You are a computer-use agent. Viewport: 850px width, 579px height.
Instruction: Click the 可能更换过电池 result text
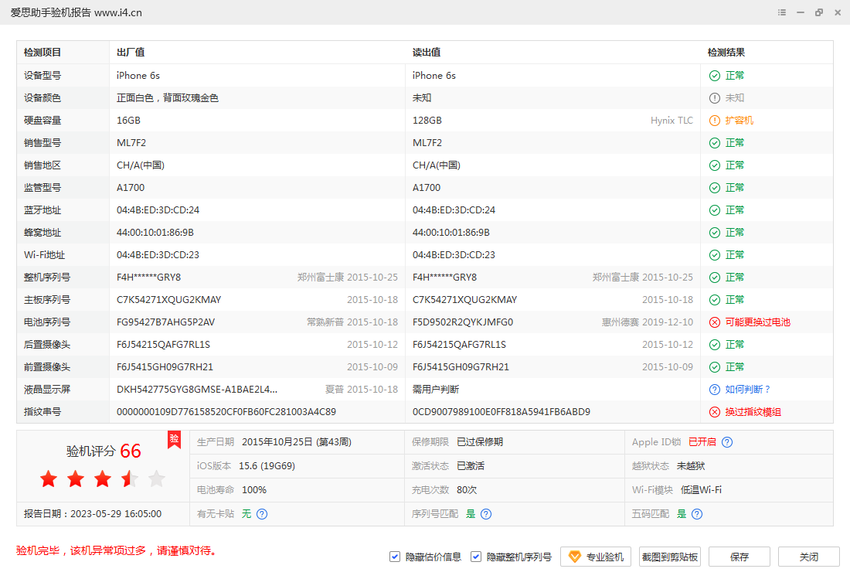pos(758,322)
